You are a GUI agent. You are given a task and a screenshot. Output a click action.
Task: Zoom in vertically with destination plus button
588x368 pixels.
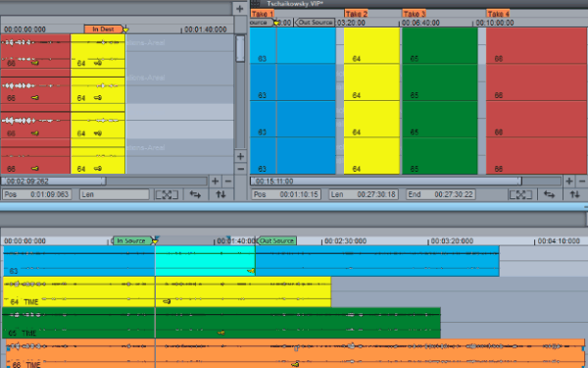[x=241, y=156]
